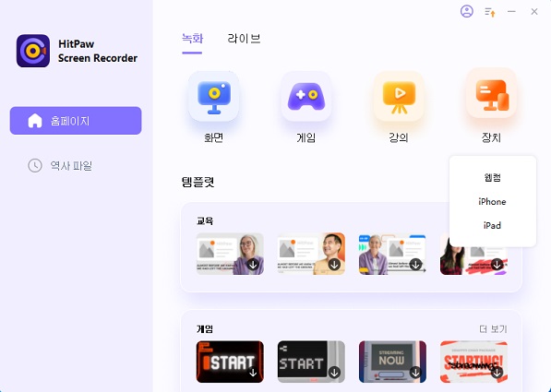
Task: Select the orange neon START game template
Action: 230,362
